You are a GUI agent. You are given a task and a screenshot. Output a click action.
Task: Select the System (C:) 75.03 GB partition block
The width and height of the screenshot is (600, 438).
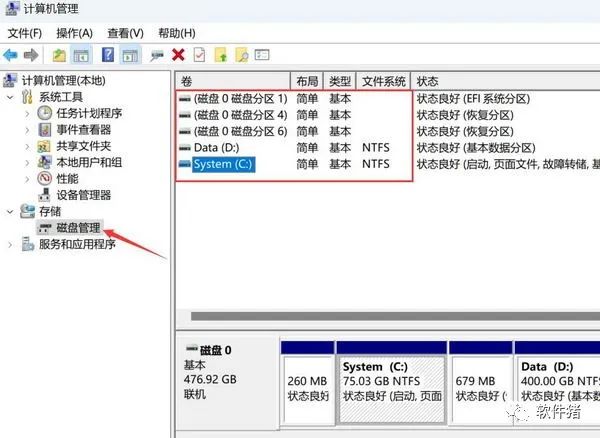391,384
